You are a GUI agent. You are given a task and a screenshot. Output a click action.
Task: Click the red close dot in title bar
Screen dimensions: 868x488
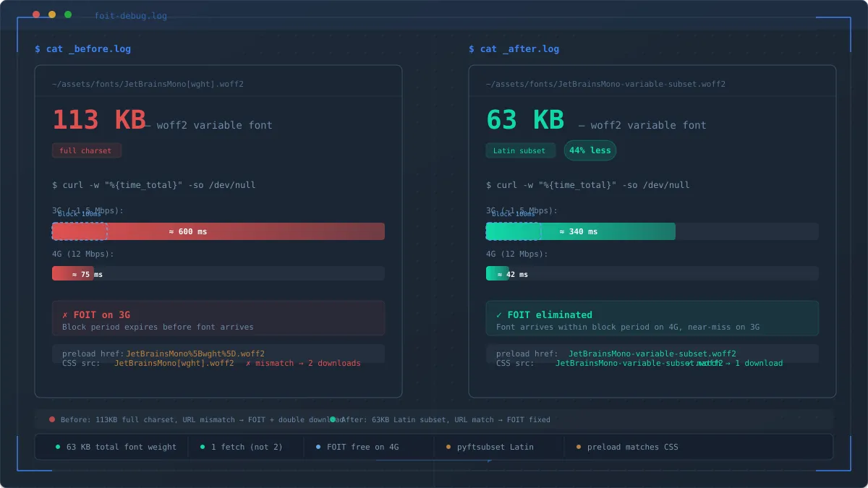36,14
